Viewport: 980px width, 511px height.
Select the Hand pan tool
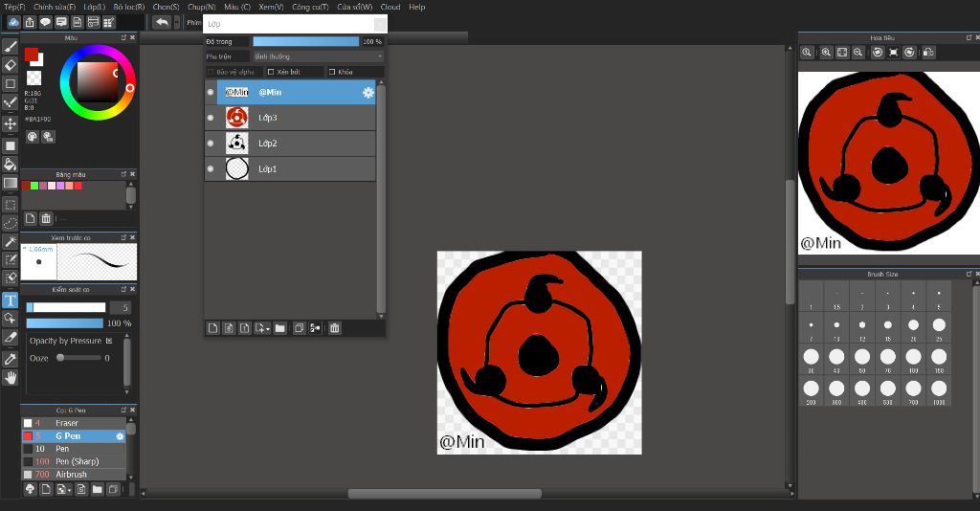click(x=10, y=377)
